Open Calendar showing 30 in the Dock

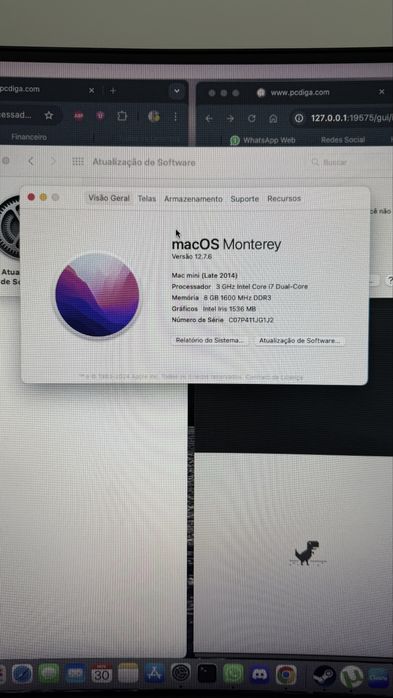(101, 674)
